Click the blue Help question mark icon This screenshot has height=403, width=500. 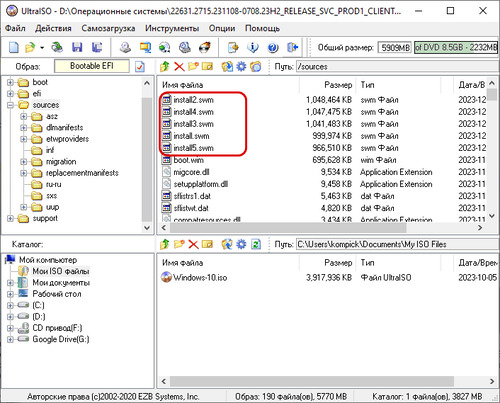tap(273, 48)
